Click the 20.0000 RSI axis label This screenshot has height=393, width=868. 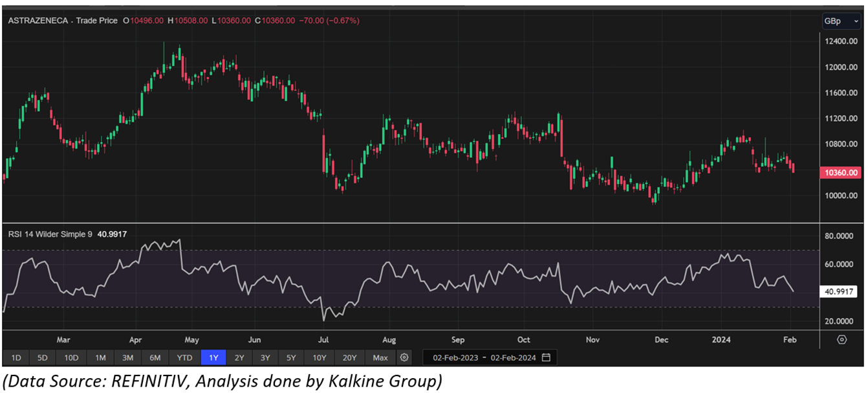pos(840,321)
